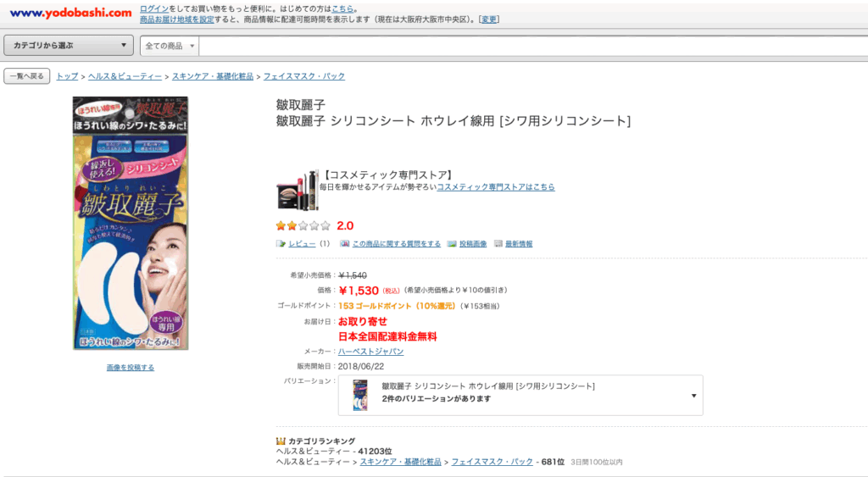
Task: Click the お取り寄せ delivery status text
Action: pyautogui.click(x=363, y=321)
